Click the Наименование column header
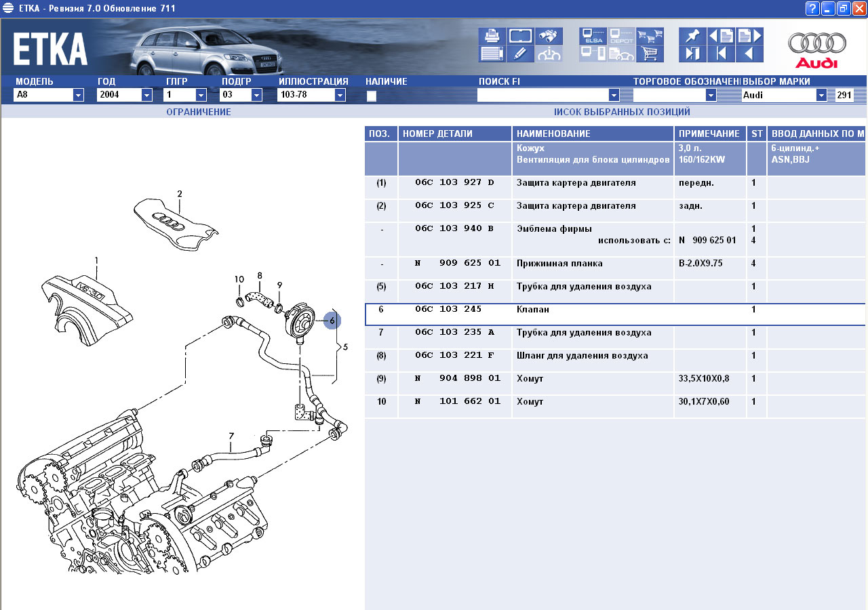This screenshot has height=610, width=868. point(592,134)
